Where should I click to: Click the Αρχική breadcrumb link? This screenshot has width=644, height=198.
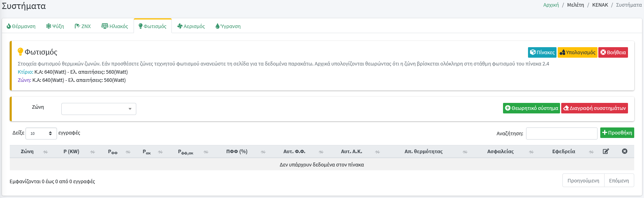pos(551,5)
